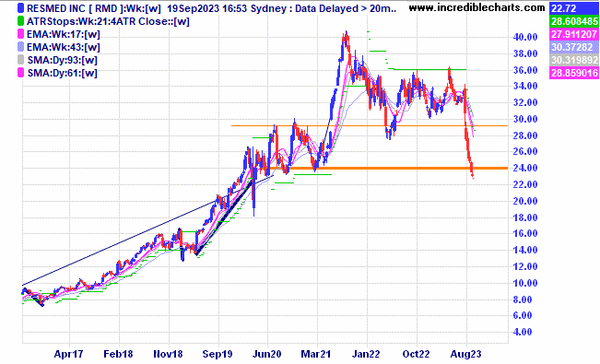Click the Sep19 date axis label
The image size is (600, 364).
[218, 354]
